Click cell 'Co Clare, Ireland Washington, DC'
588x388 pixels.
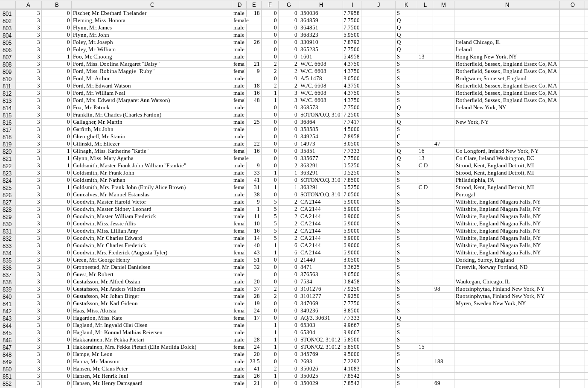507,158
